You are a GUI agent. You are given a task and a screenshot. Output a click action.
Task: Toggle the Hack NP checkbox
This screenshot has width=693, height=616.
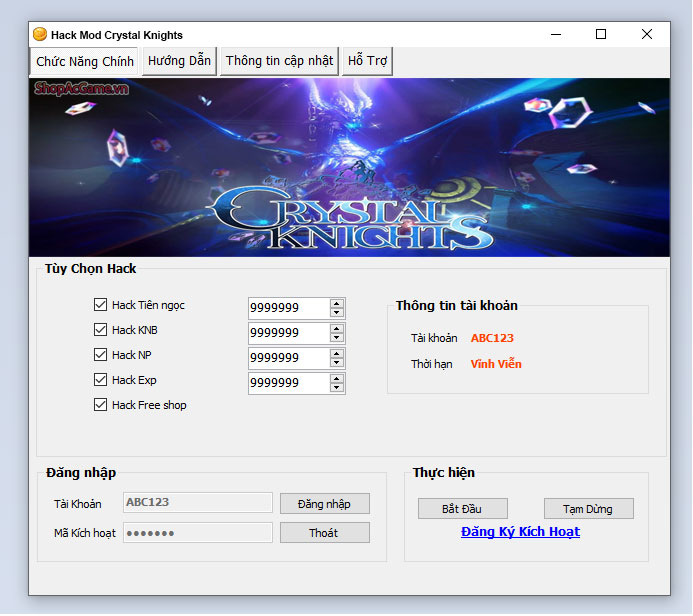pyautogui.click(x=100, y=354)
